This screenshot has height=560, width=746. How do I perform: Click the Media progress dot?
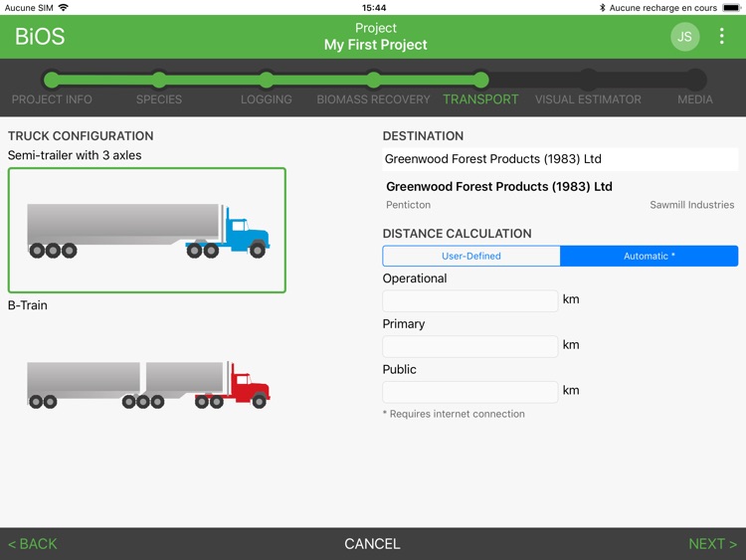click(x=695, y=80)
